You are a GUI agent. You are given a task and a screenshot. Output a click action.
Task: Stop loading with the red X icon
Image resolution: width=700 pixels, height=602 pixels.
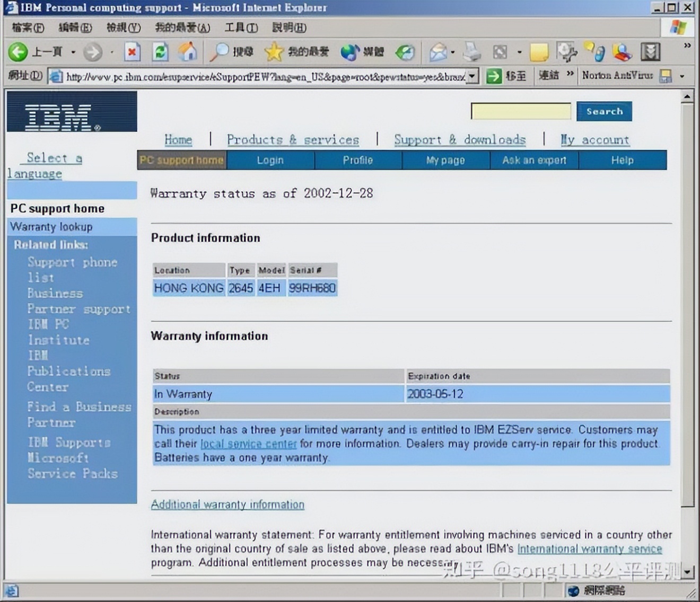132,51
